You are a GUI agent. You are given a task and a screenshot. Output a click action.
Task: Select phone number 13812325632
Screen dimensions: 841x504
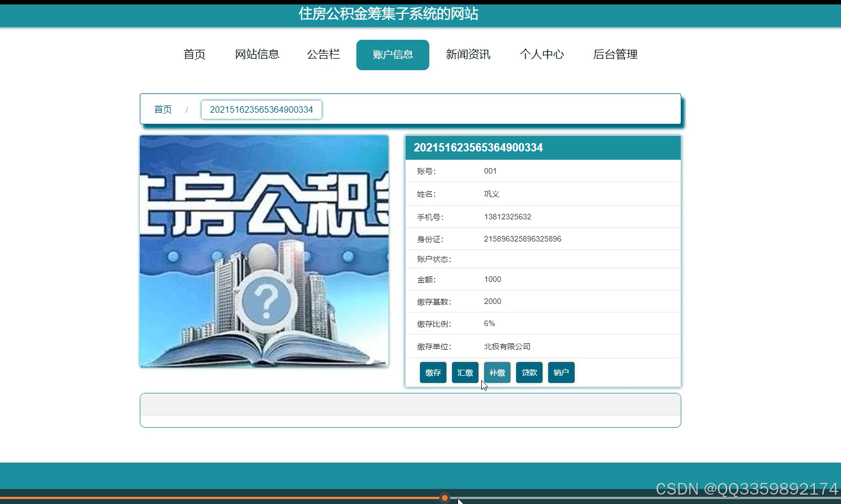coord(507,217)
